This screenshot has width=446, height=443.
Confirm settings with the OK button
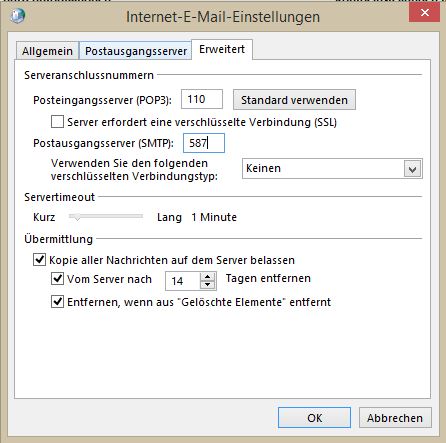pyautogui.click(x=314, y=418)
